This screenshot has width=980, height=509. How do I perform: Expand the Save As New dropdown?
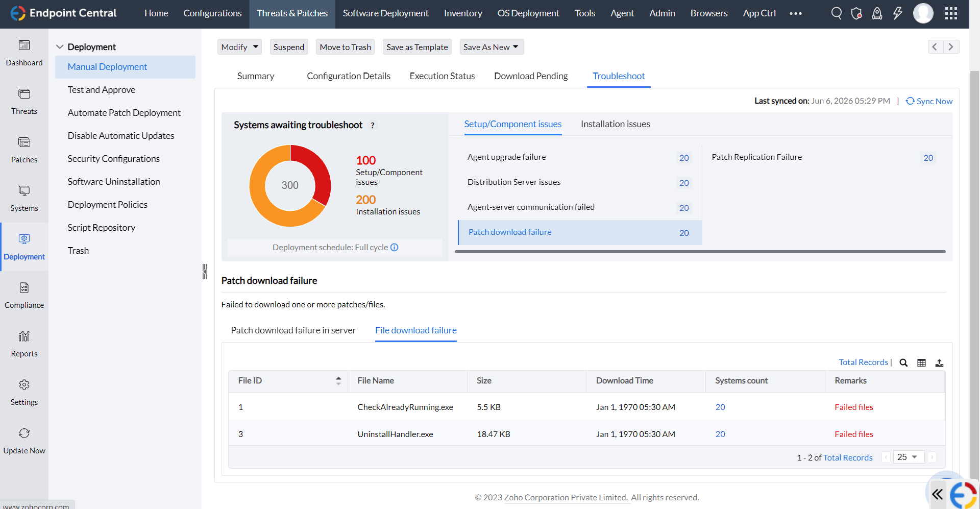tap(491, 47)
